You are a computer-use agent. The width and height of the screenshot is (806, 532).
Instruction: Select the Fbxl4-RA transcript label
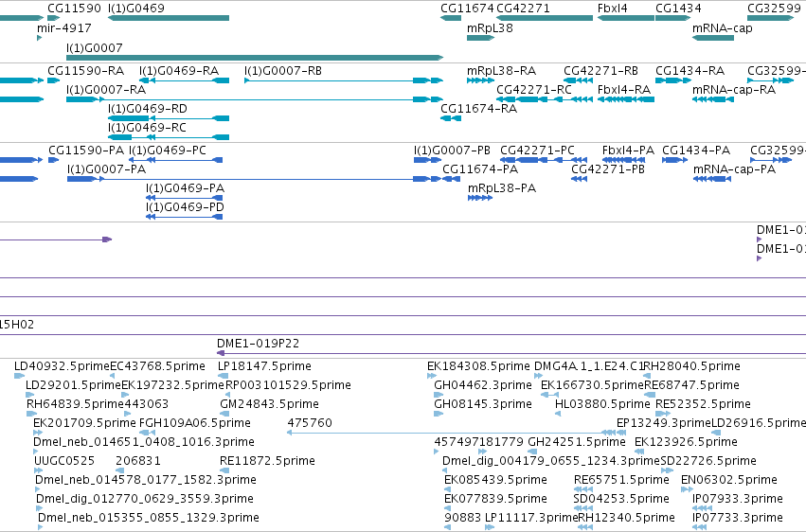click(624, 89)
